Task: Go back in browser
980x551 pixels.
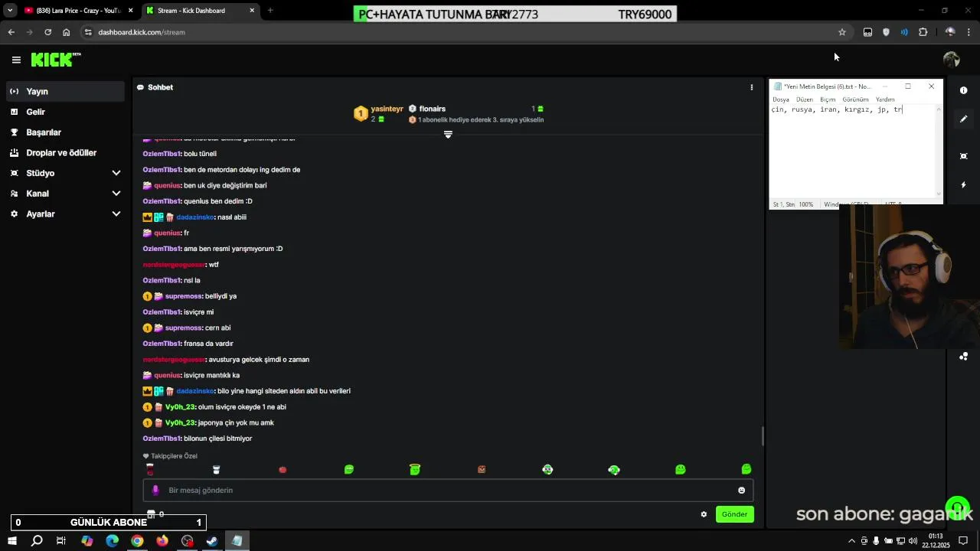Action: point(11,32)
